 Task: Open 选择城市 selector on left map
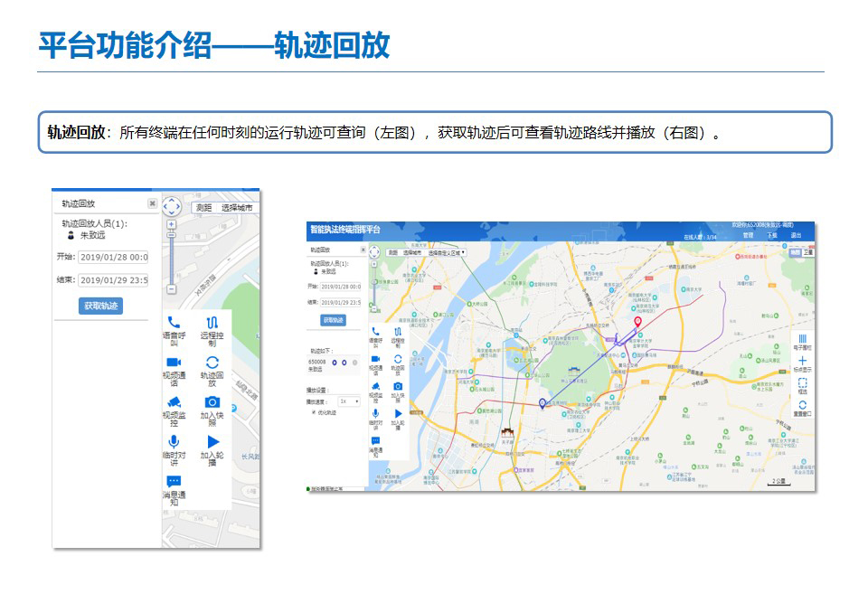click(237, 208)
